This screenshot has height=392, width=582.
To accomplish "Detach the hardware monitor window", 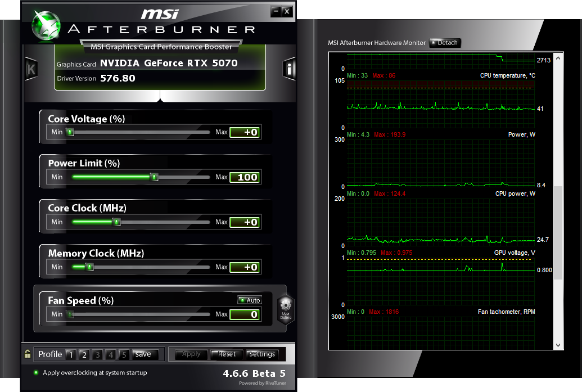I will coord(445,43).
